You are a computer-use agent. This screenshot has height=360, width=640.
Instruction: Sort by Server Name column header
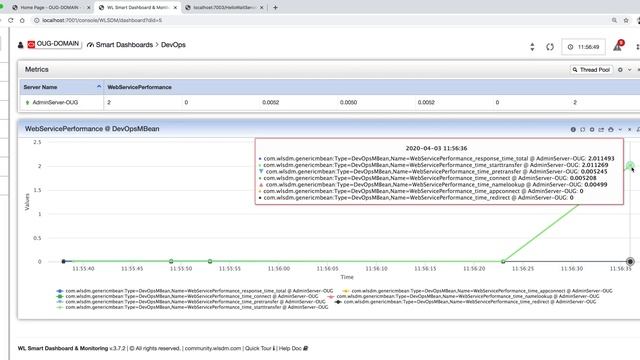[x=61, y=87]
